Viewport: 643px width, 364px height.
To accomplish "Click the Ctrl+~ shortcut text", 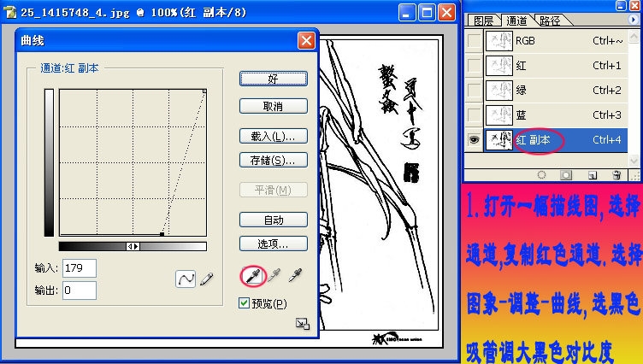I will click(x=608, y=40).
